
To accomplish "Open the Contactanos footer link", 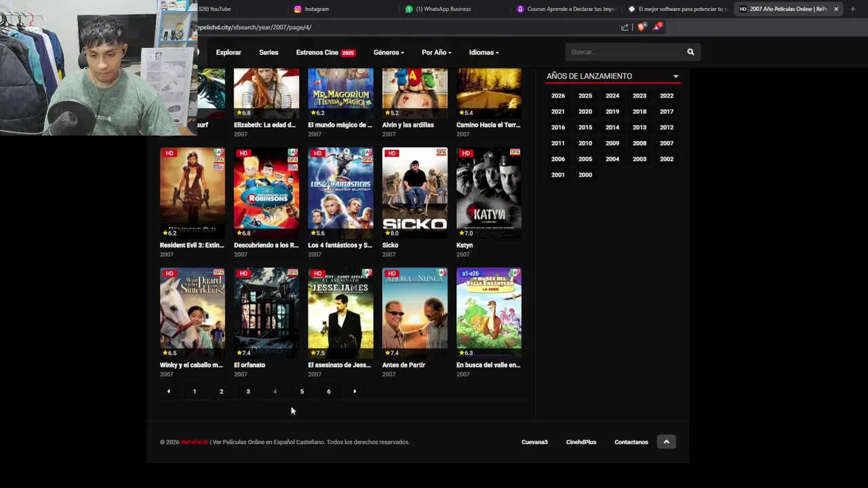I will (x=631, y=442).
